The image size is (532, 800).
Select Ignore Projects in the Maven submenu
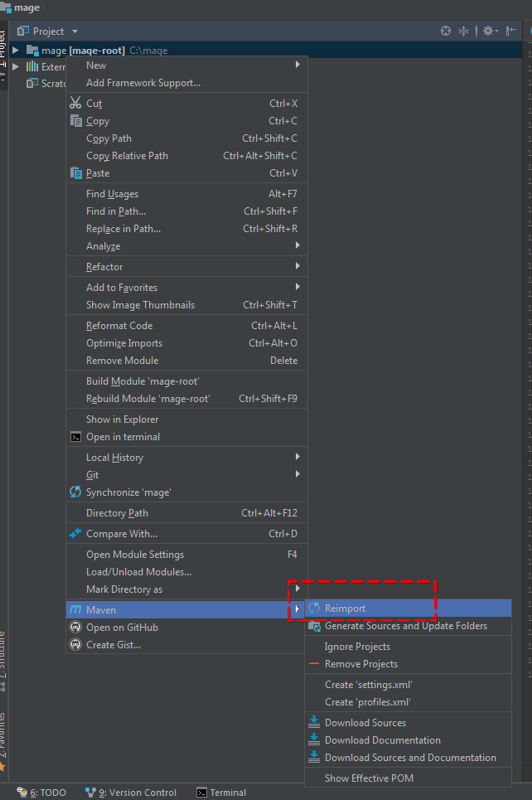(360, 646)
